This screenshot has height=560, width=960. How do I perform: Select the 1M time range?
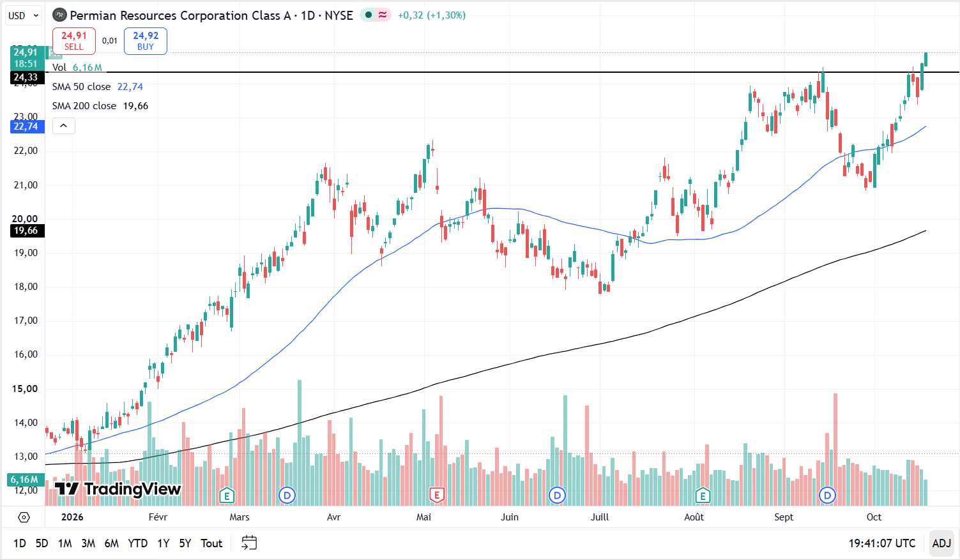65,543
